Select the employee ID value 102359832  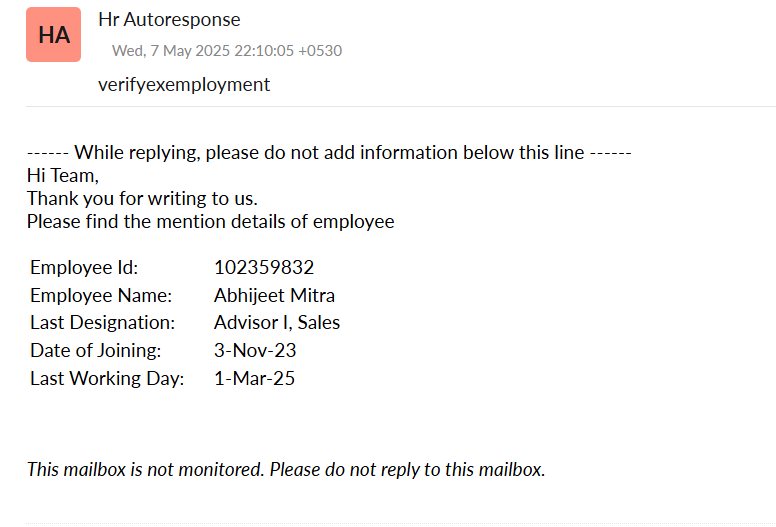(x=264, y=267)
